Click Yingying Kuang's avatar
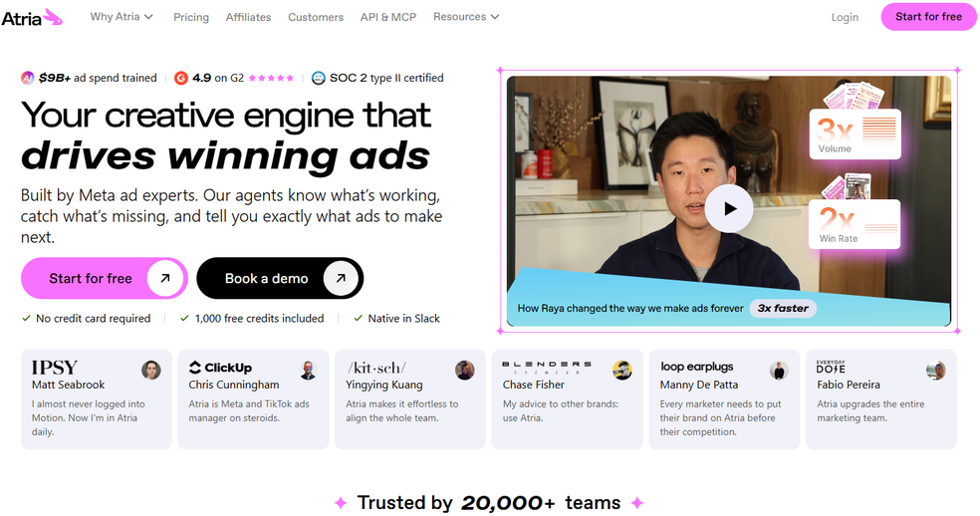The height and width of the screenshot is (516, 980). [465, 371]
